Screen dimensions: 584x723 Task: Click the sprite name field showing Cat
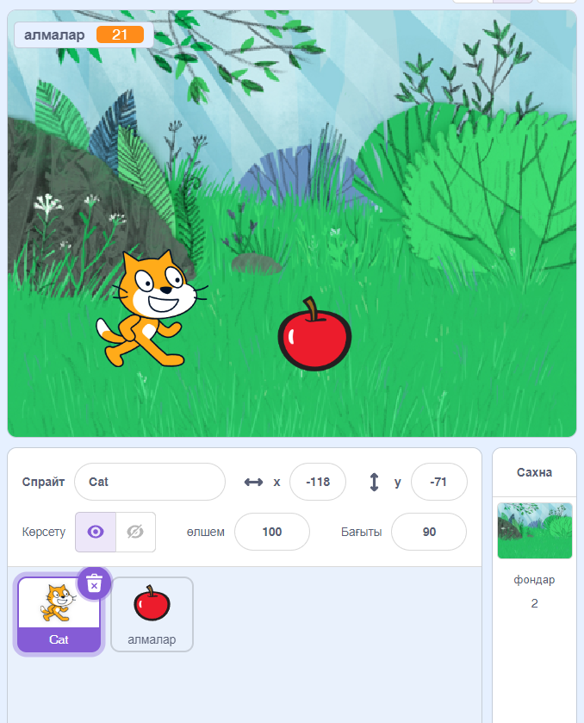pyautogui.click(x=150, y=482)
